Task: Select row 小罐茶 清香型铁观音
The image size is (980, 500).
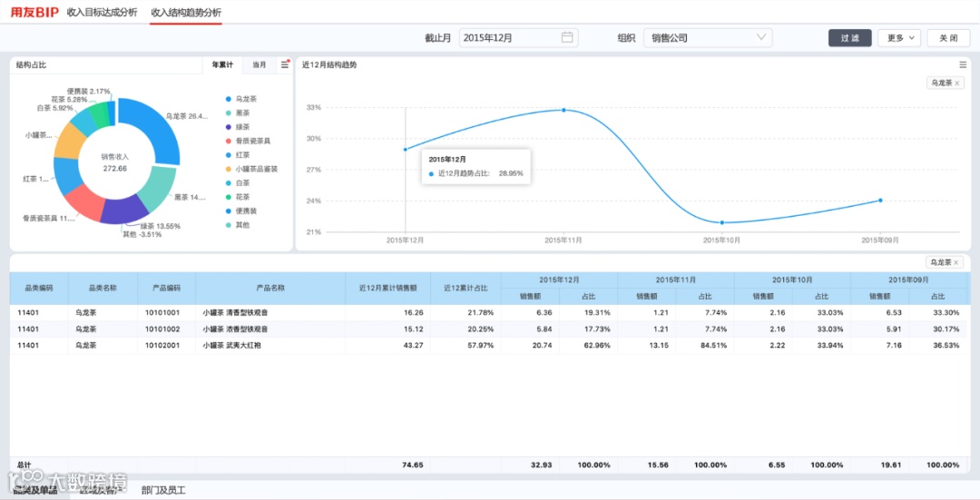Action: coord(488,312)
